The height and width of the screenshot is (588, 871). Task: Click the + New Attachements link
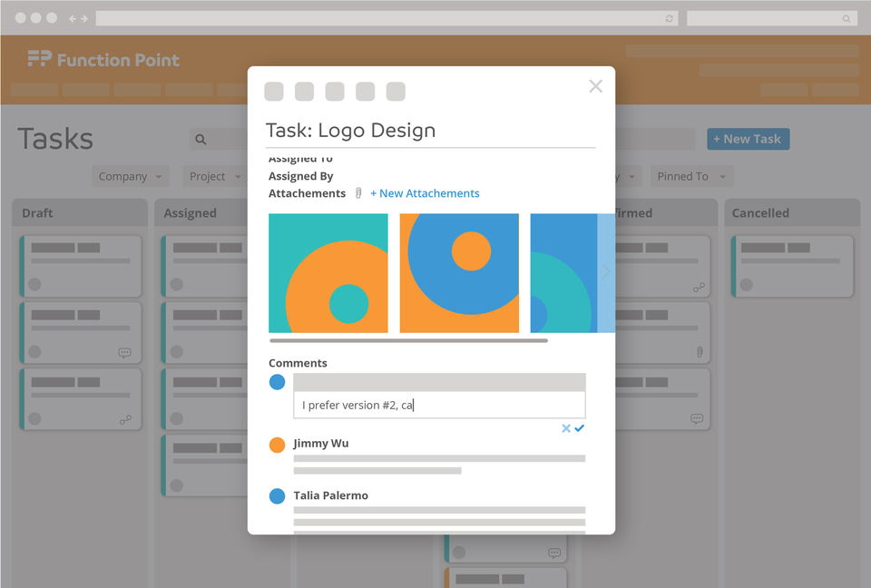pyautogui.click(x=425, y=193)
